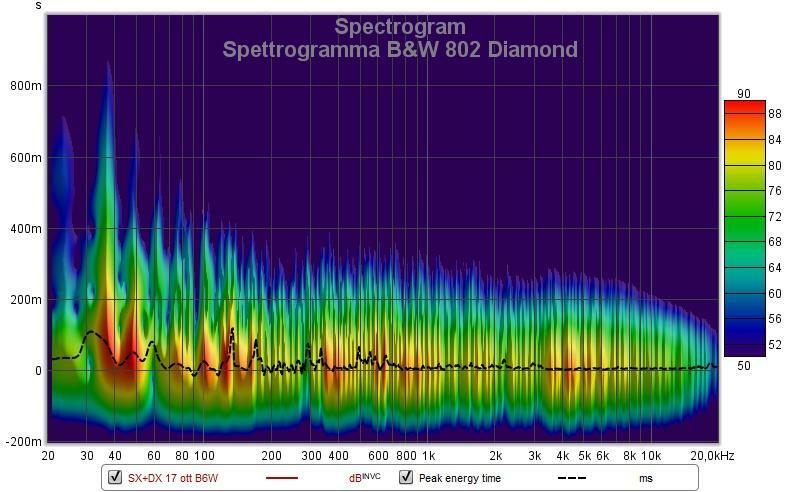Click the 90 maximum value of color scale
Screen dimensions: 800x492
point(744,94)
